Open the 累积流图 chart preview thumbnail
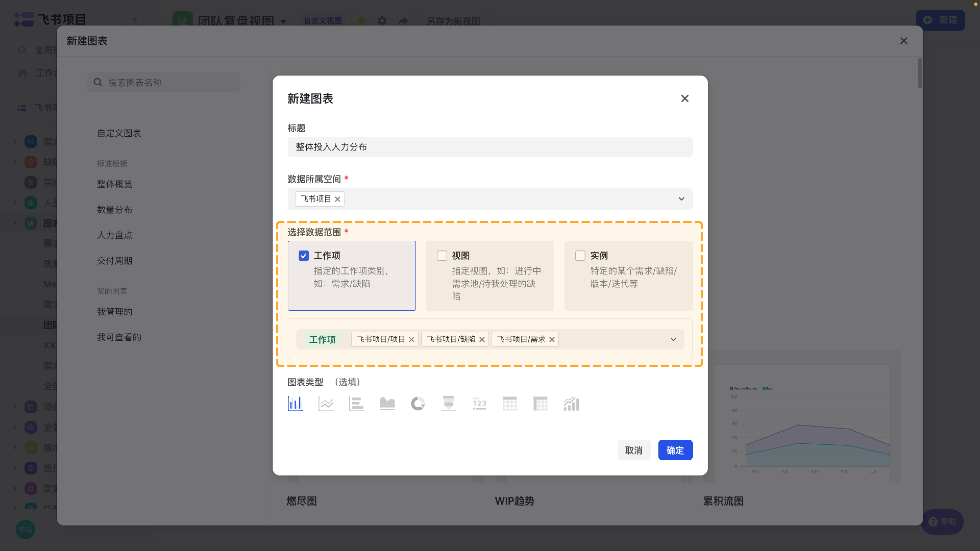980x551 pixels. (x=802, y=417)
